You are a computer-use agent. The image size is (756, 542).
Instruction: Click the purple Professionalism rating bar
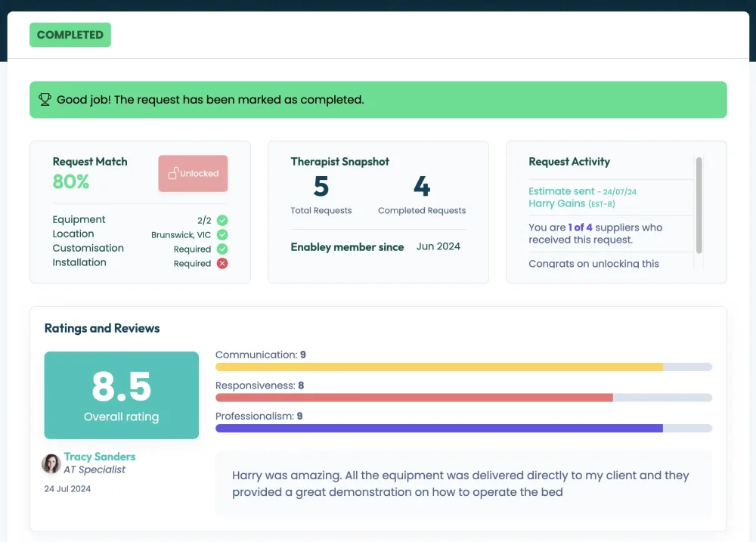tap(439, 428)
